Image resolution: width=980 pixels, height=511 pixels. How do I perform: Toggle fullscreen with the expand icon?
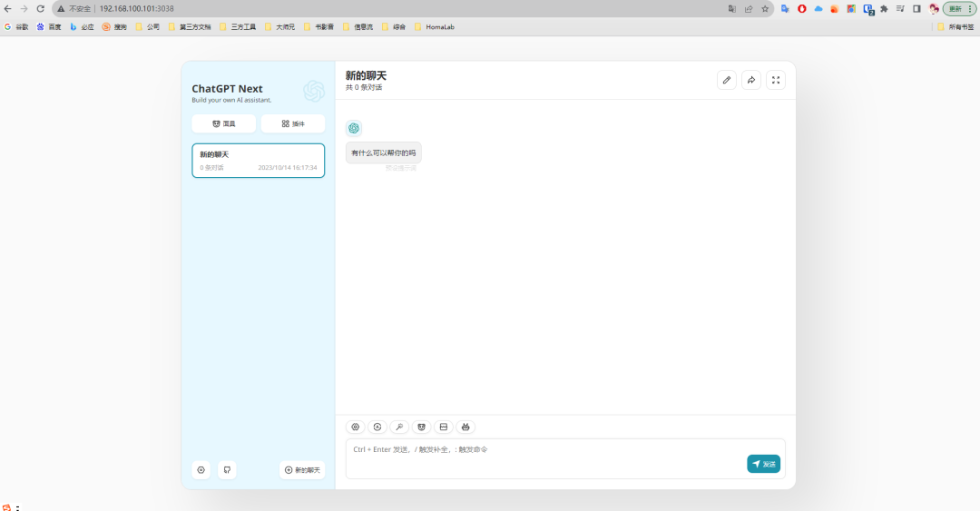(776, 80)
